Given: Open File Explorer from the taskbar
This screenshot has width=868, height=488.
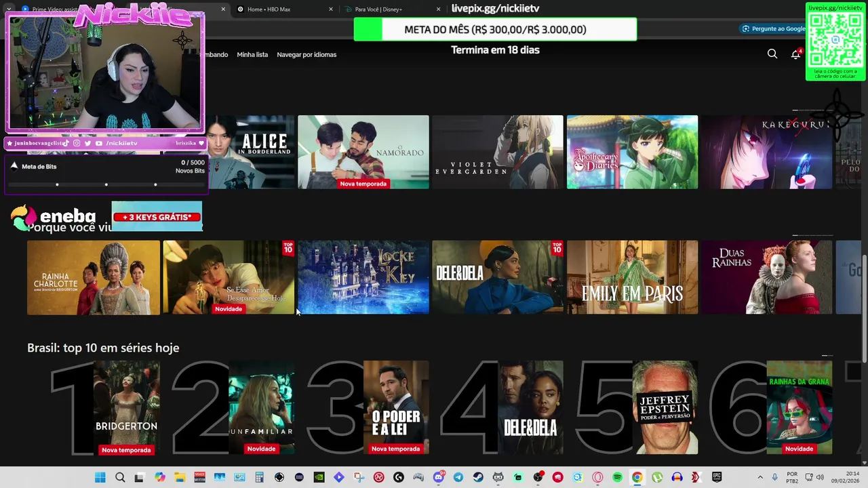Looking at the screenshot, I should click(180, 477).
